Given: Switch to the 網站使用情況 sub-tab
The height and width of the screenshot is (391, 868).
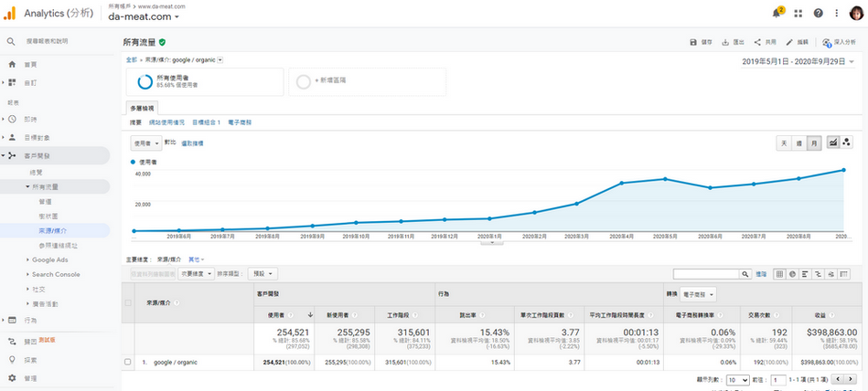Looking at the screenshot, I should click(x=166, y=122).
